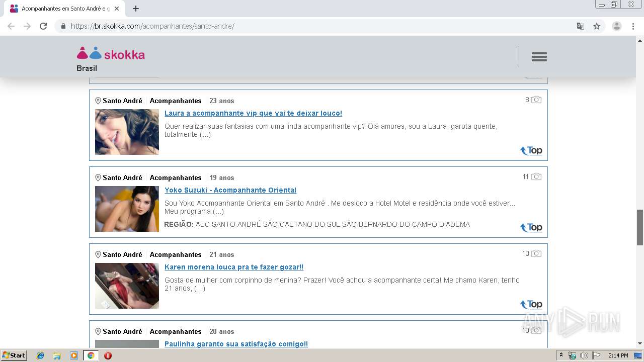Open the Karen morena louca listing link
644x362 pixels.
(x=234, y=267)
